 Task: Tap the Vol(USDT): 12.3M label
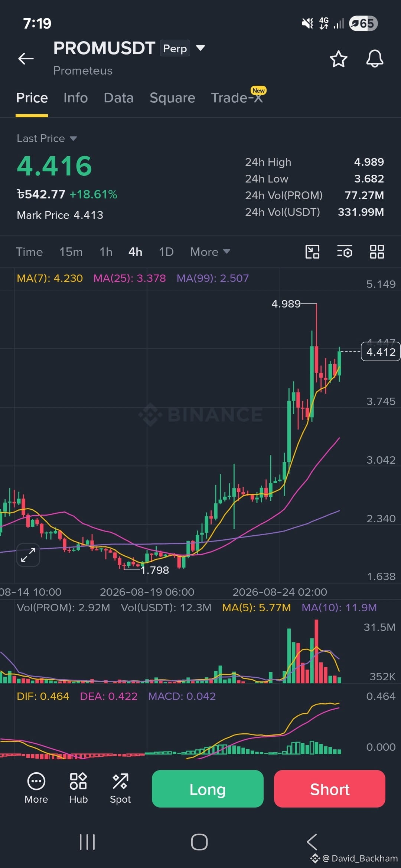(x=166, y=608)
